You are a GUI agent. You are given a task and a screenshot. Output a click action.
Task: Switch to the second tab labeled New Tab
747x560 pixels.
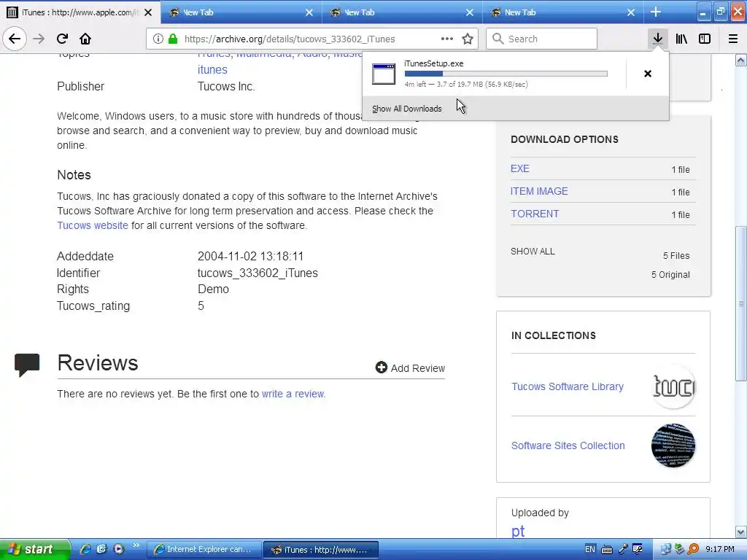pos(241,12)
